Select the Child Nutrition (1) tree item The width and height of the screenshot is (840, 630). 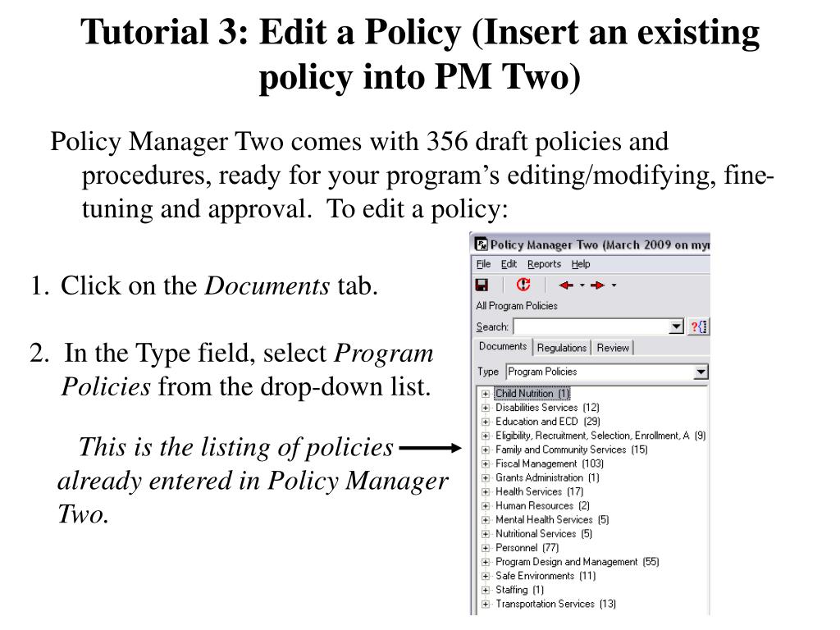click(x=532, y=393)
